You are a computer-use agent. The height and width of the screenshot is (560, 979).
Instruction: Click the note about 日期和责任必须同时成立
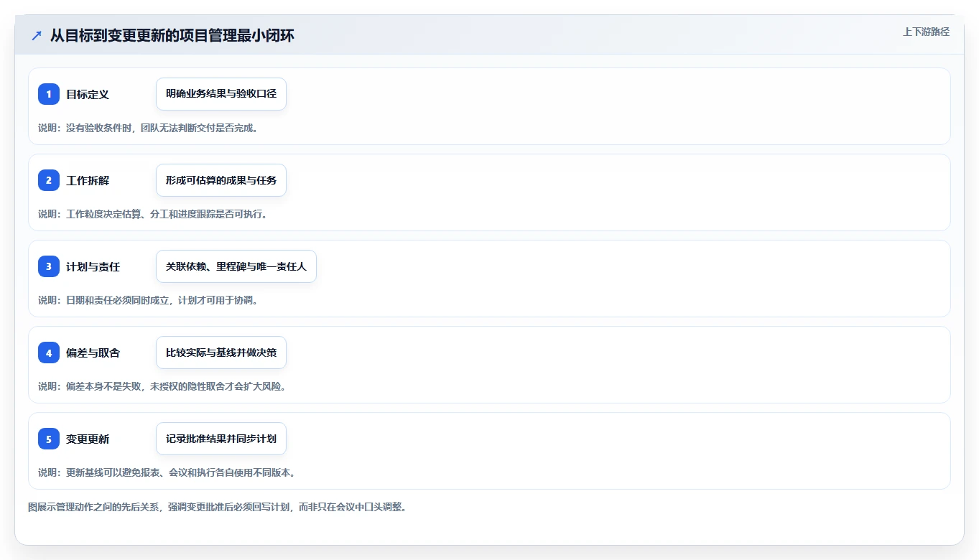tap(148, 300)
